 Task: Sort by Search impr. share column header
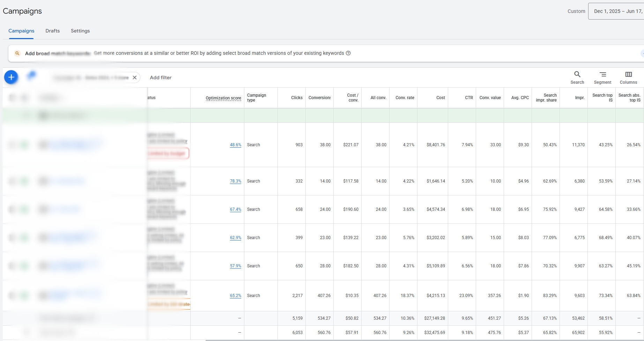click(x=546, y=98)
